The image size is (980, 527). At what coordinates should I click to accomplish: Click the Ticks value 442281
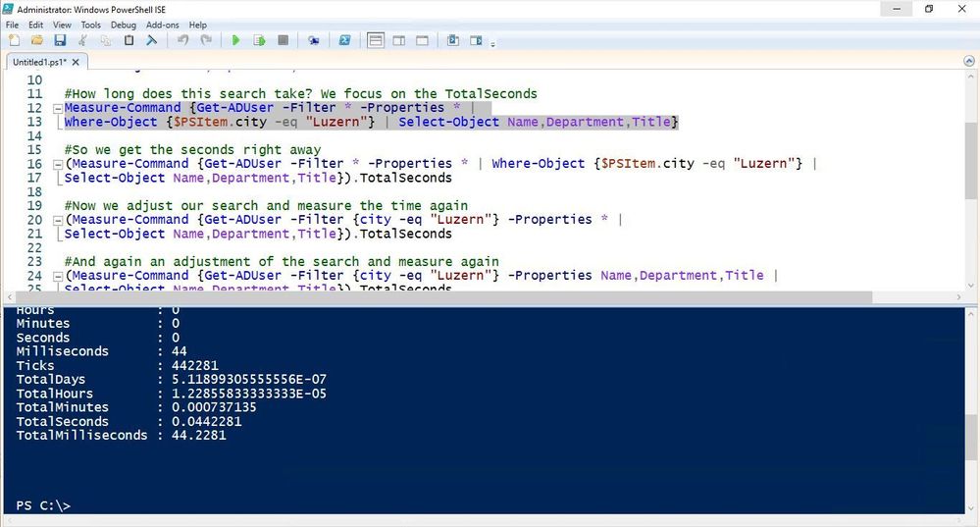click(195, 365)
